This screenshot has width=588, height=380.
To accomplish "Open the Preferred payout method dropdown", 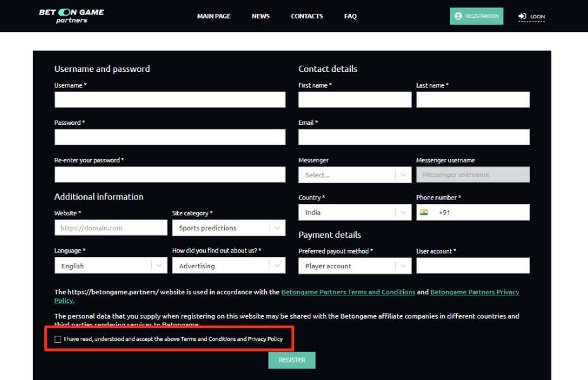I will point(355,266).
